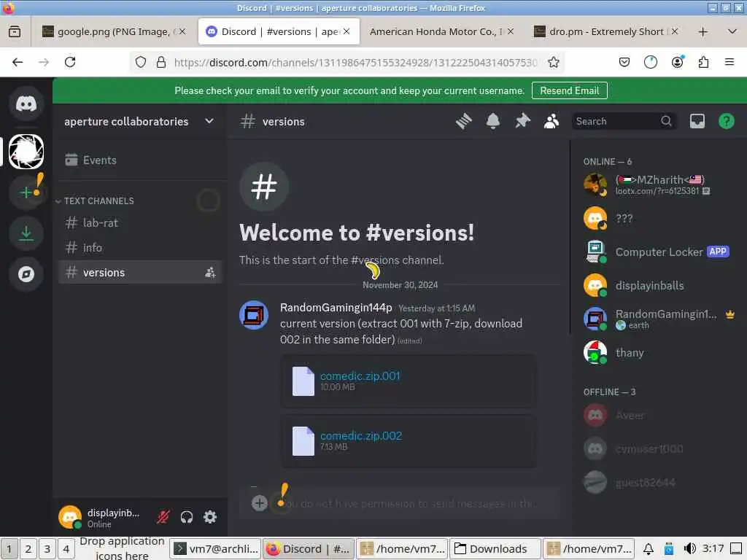This screenshot has width=747, height=560.
Task: Open the Inbox icon in channel header
Action: coord(697,122)
